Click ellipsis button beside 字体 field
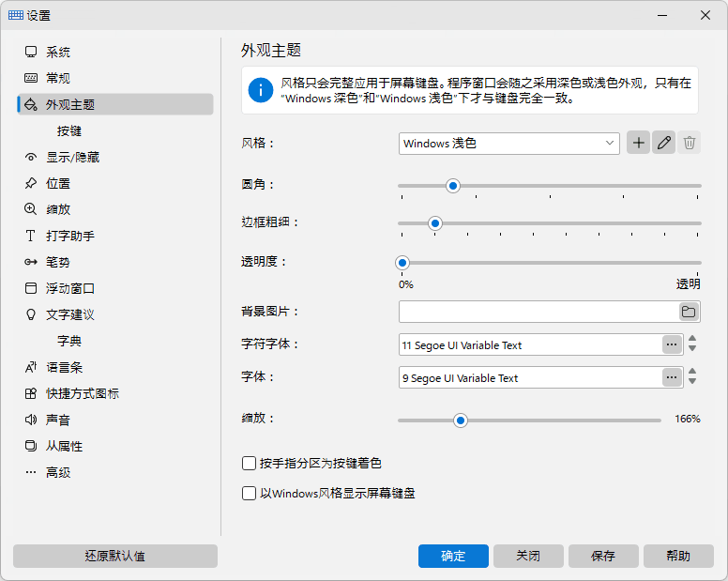The image size is (728, 581). (672, 377)
